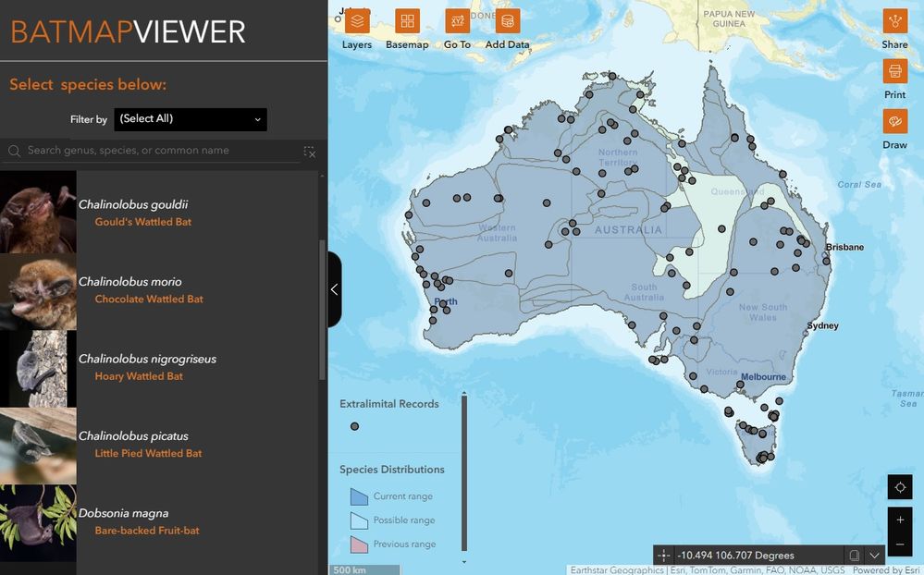This screenshot has height=575, width=924.
Task: Zoom in with the plus button
Action: [x=900, y=520]
